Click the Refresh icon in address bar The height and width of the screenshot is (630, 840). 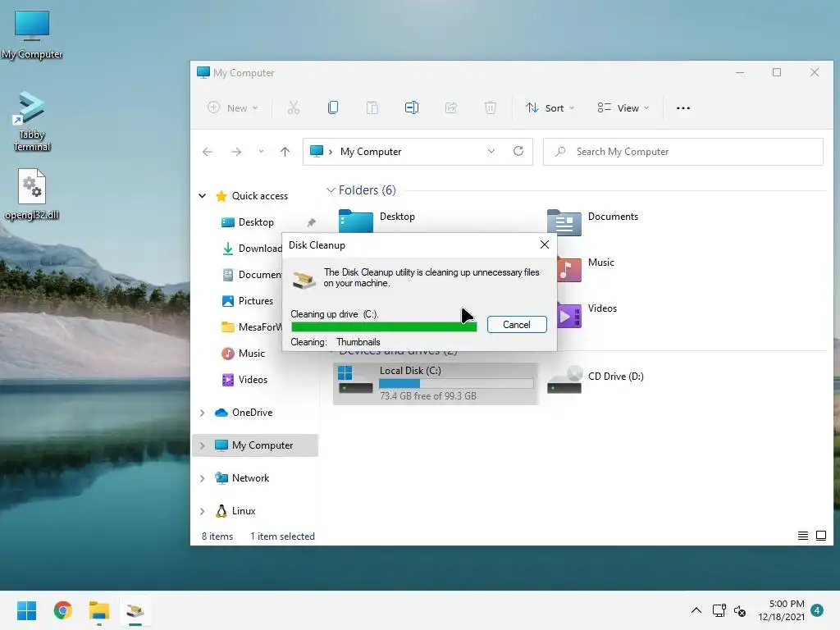click(518, 151)
